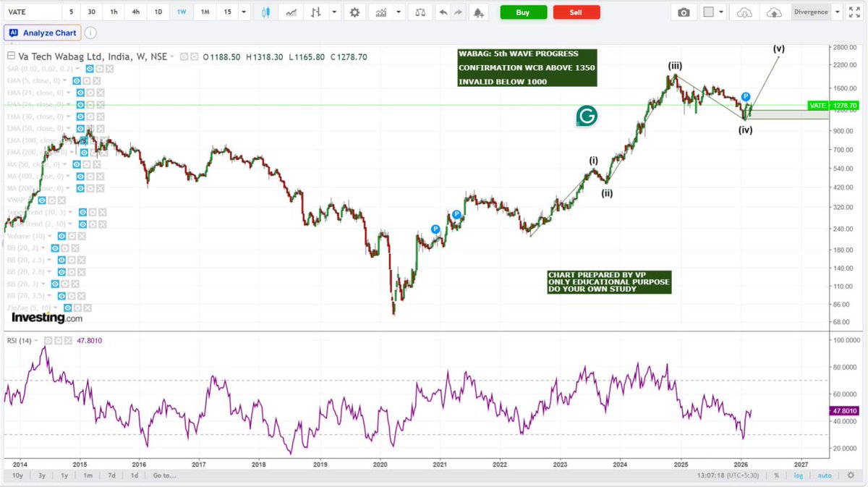Screen dimensions: 868x487
Task: Select the 1W weekly interval
Action: click(x=182, y=12)
